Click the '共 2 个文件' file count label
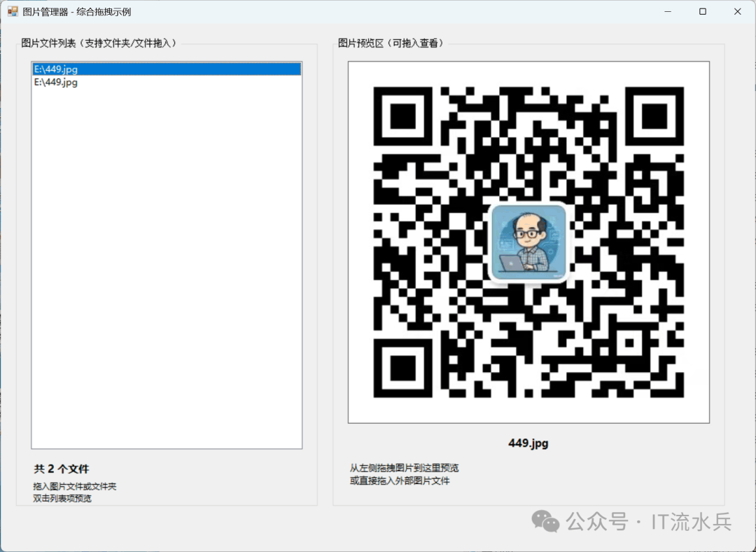 pos(61,469)
